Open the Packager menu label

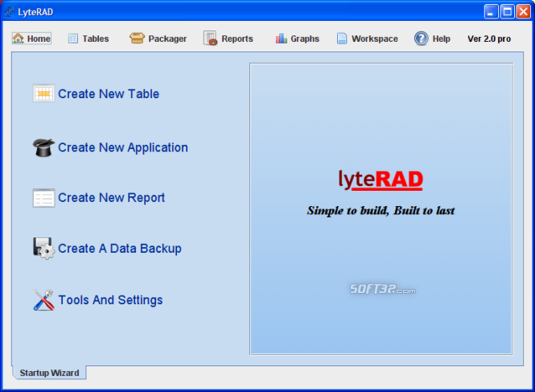tap(167, 39)
